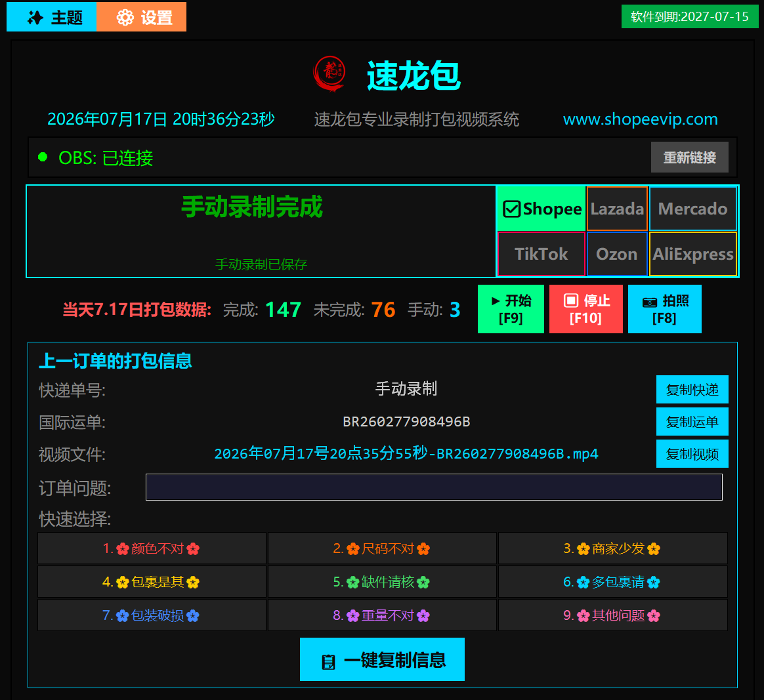Select the Mercado platform
Screen dimensions: 764x700
(693, 209)
